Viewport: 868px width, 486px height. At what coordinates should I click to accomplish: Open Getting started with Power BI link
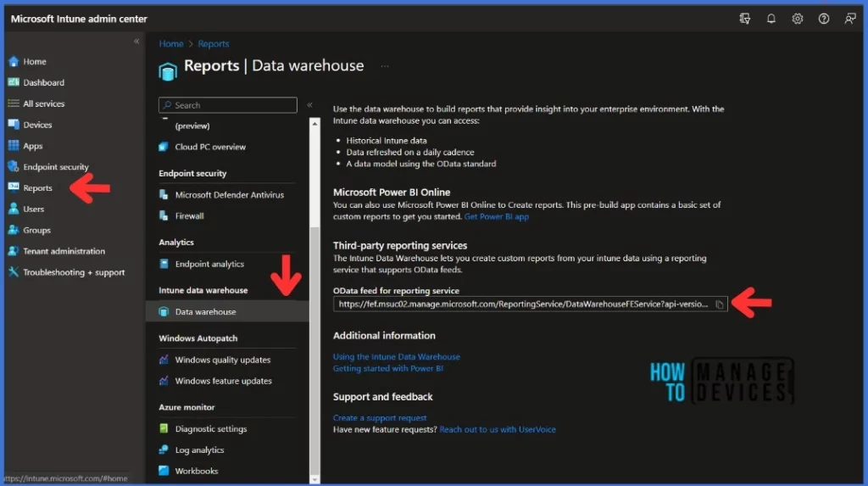[x=387, y=368]
